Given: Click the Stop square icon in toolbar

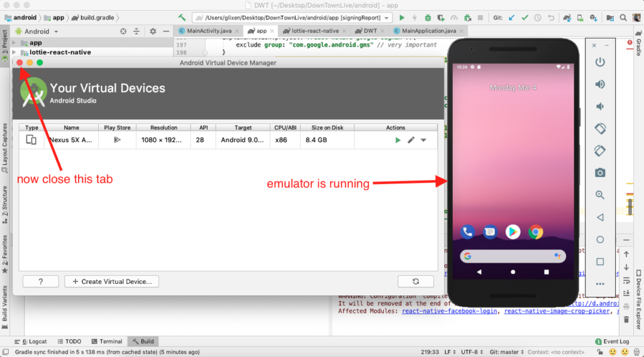Looking at the screenshot, I should point(480,18).
